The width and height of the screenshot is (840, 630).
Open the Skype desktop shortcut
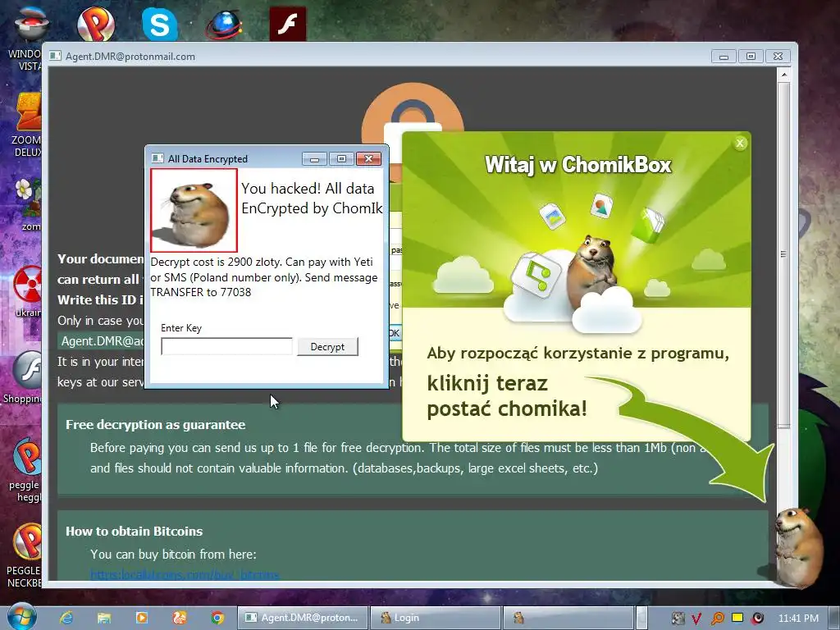point(160,24)
